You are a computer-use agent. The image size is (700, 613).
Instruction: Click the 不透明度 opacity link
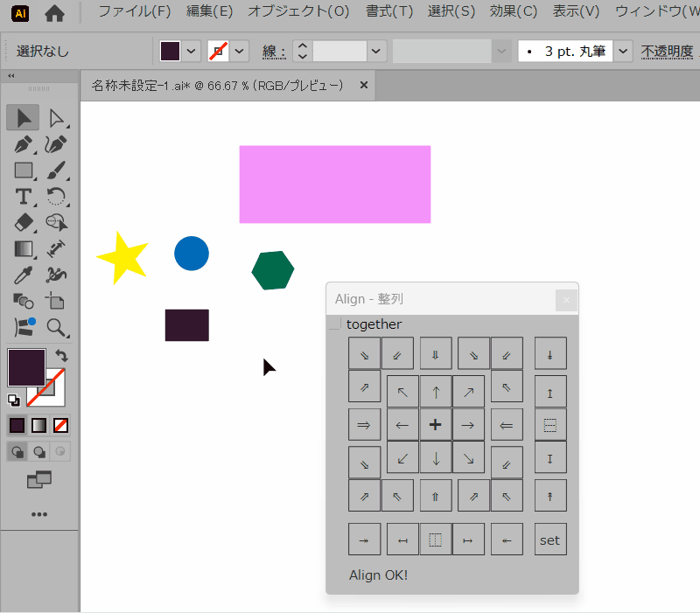coord(667,52)
